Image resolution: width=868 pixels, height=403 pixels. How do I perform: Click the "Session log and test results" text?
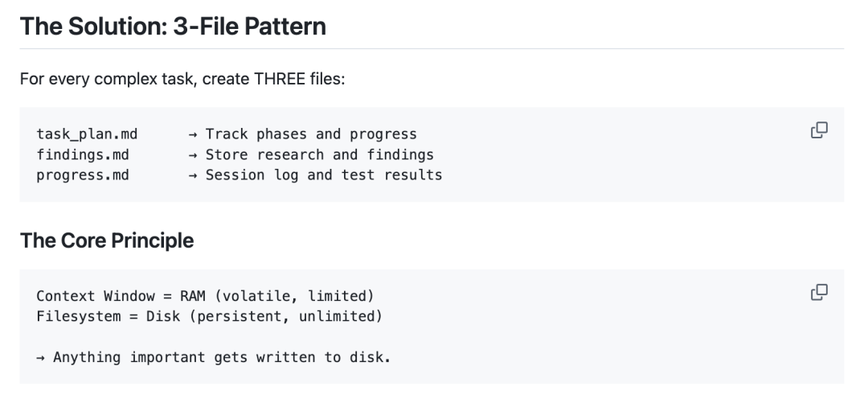[323, 175]
